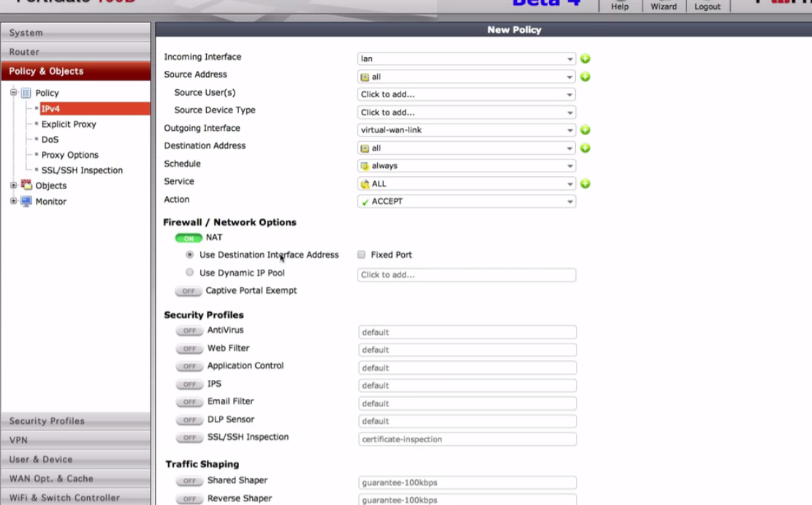Enable the Reverse Shaper switch
812x505 pixels.
coord(189,498)
